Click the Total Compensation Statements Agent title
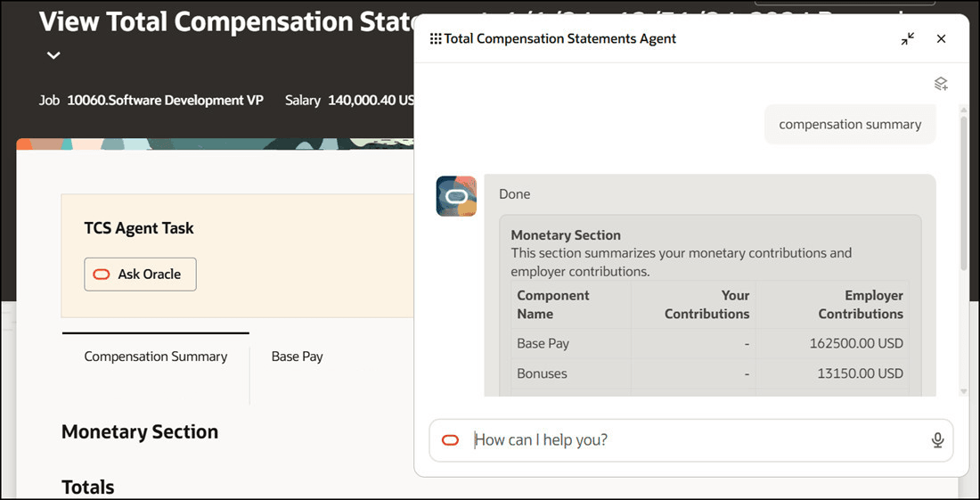Screen dimensions: 980x500 [x=560, y=38]
